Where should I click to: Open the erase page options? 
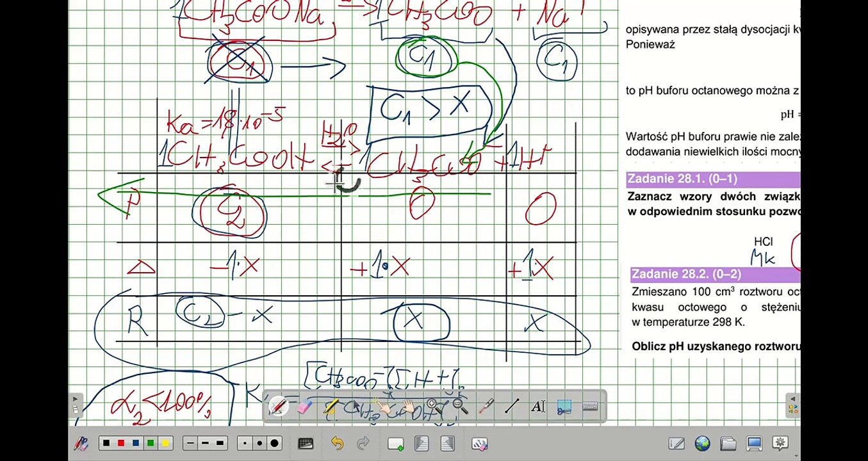479,443
